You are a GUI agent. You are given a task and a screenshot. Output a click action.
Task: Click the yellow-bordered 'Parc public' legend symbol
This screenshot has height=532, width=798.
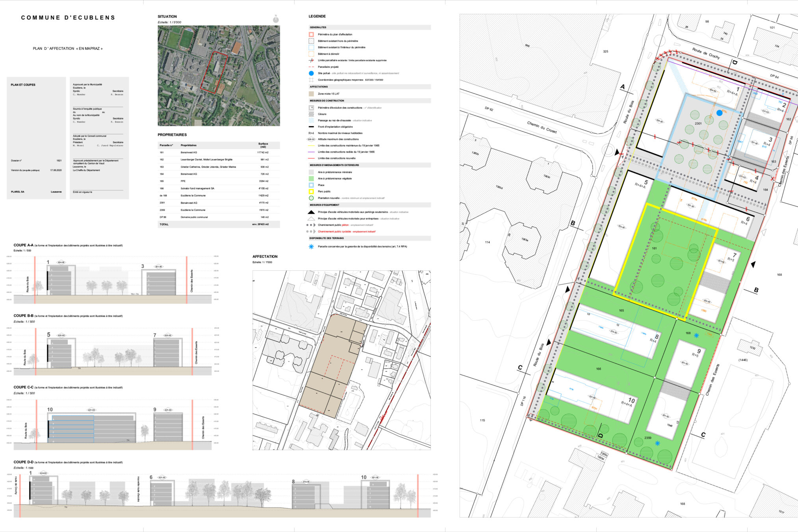point(311,192)
